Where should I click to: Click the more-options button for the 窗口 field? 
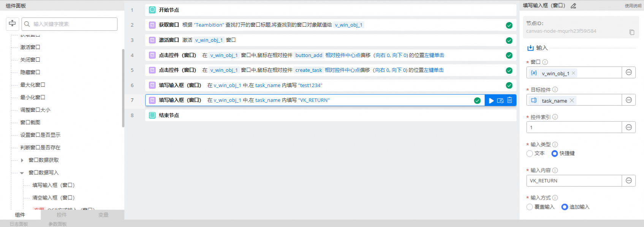629,72
